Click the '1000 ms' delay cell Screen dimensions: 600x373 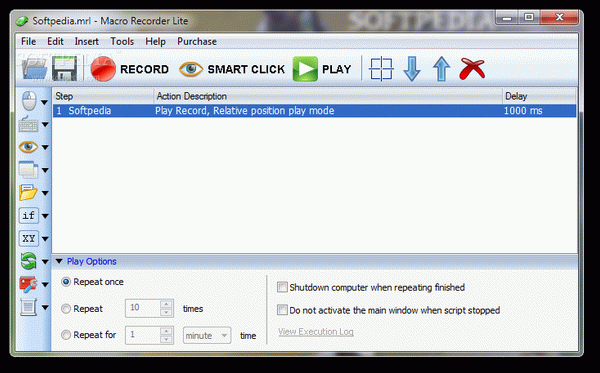[x=523, y=111]
